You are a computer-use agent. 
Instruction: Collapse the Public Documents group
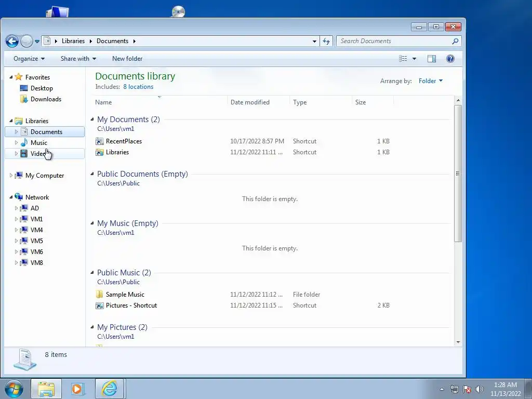click(92, 174)
